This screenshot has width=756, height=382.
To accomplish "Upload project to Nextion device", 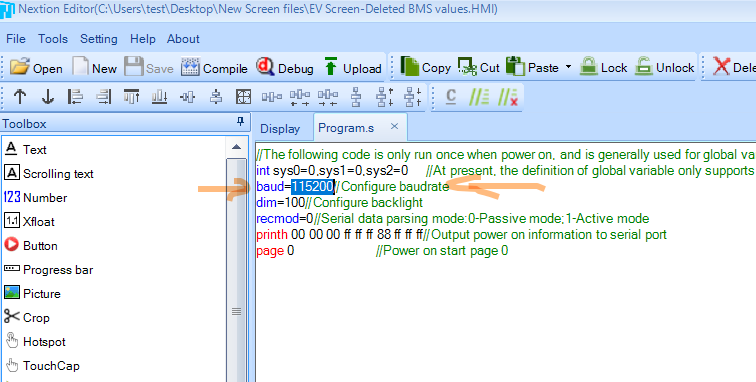I will pyautogui.click(x=351, y=68).
